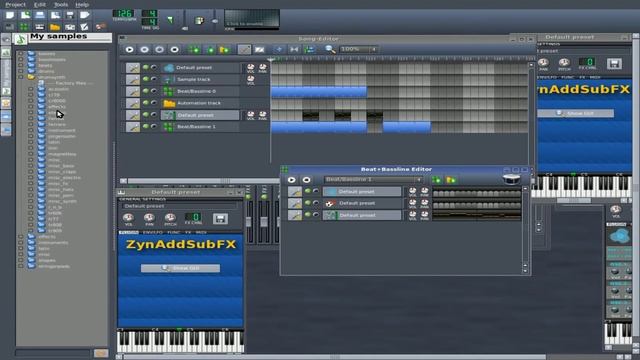The height and width of the screenshot is (360, 640).
Task: Create a new project from the toolbar
Action: [x=10, y=15]
